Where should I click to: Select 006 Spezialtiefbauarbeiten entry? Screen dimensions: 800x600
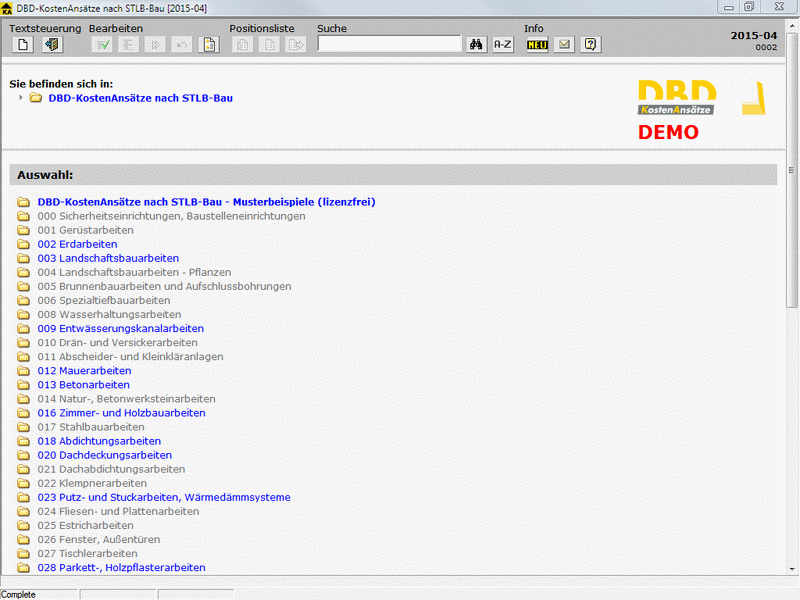point(104,301)
